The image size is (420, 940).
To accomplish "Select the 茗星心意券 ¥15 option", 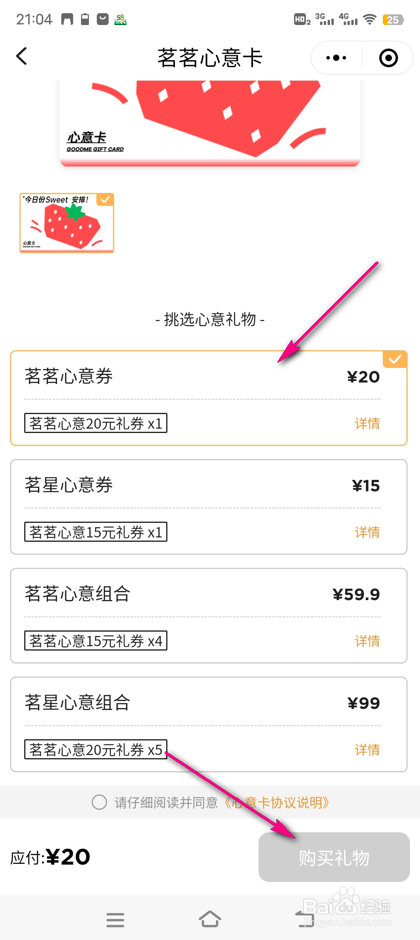I will pyautogui.click(x=209, y=507).
